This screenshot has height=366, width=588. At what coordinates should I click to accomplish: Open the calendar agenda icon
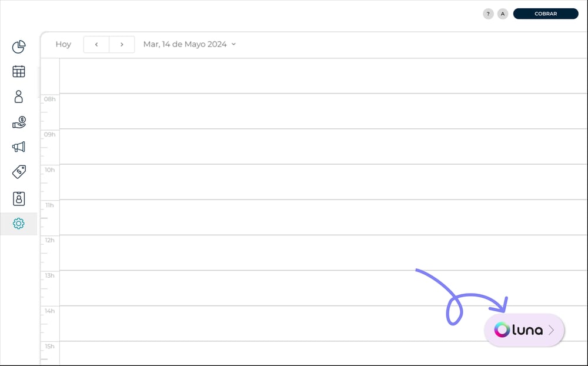tap(19, 71)
